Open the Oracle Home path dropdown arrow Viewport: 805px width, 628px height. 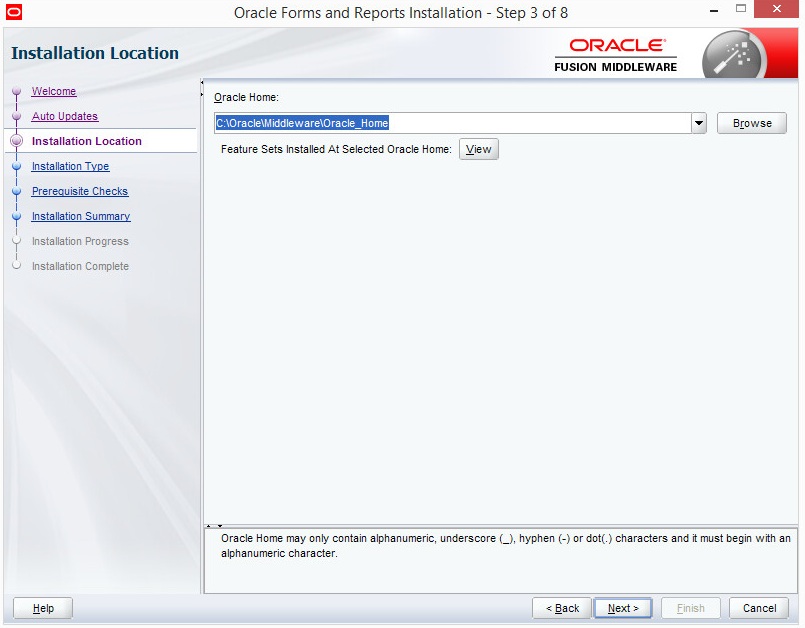click(699, 123)
